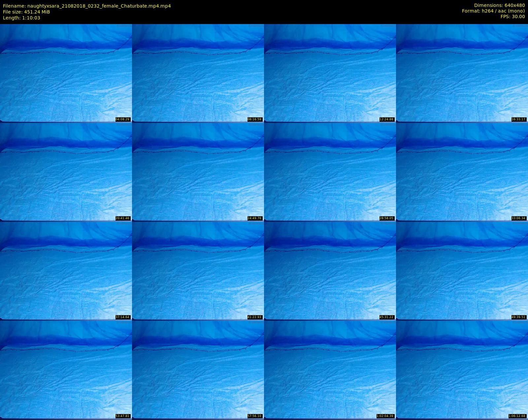Click the thumbnail marked 12:24.88
The image size is (528, 420).
[x=330, y=73]
